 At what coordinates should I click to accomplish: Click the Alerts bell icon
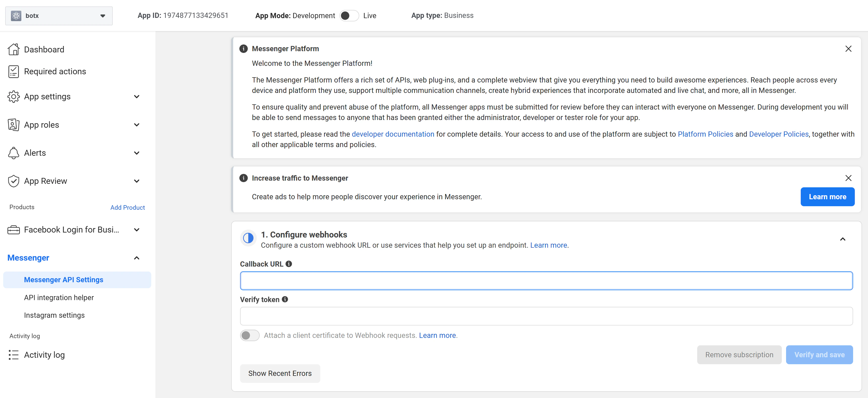click(13, 153)
